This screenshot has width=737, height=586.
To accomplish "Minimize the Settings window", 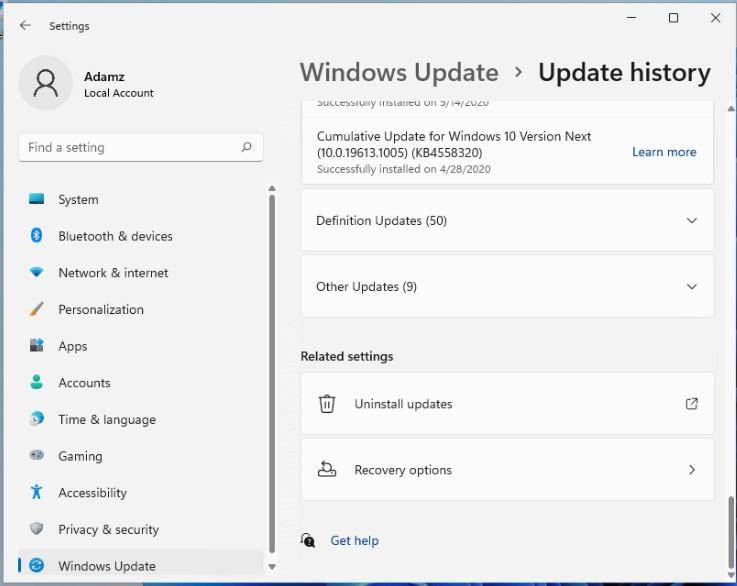I will tap(631, 18).
